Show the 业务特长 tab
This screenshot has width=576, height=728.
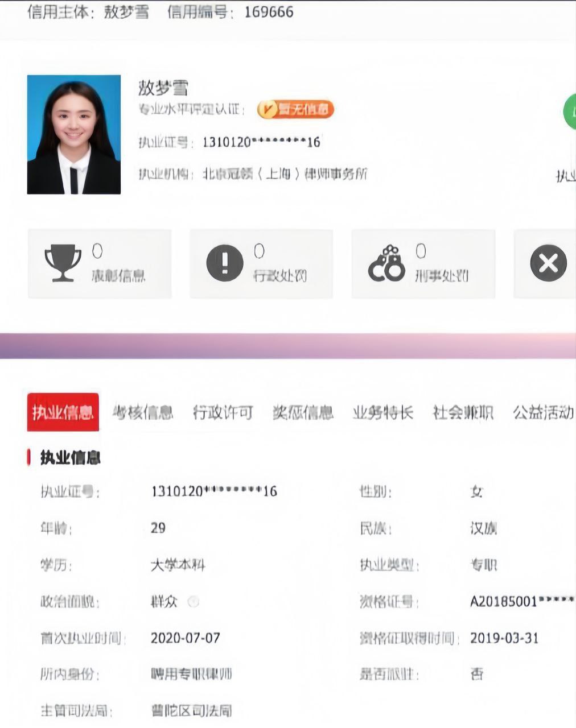point(382,412)
